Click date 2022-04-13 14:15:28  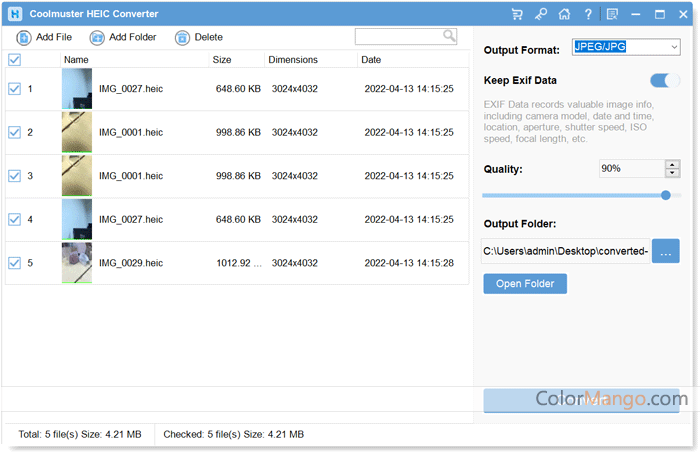[409, 263]
